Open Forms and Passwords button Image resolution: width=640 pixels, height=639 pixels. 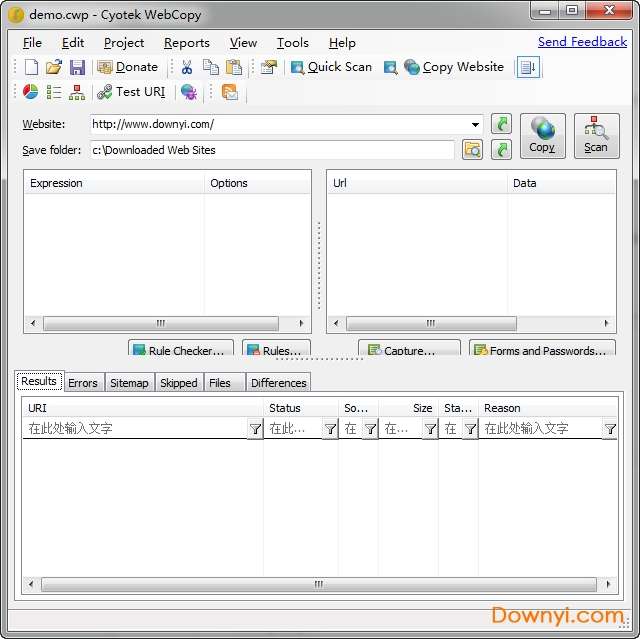pos(542,348)
